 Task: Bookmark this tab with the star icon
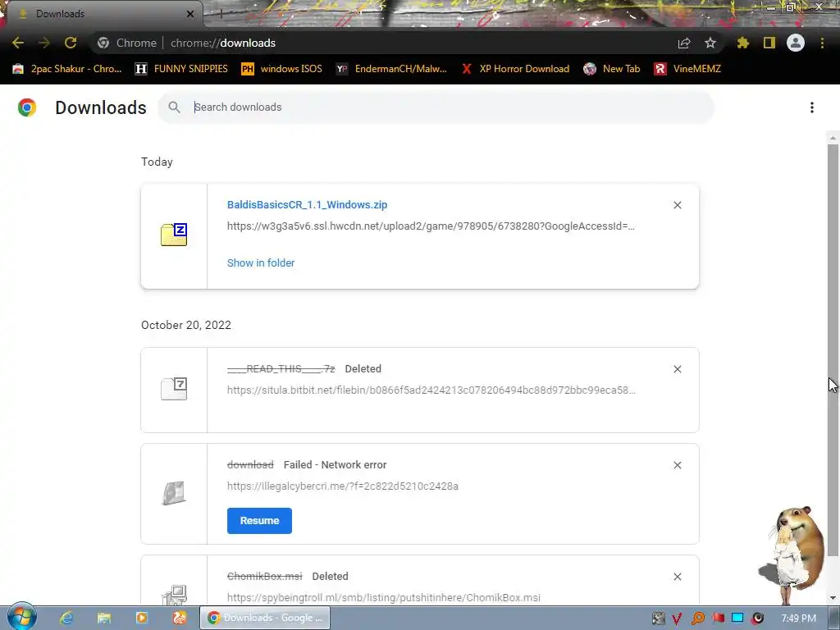pyautogui.click(x=710, y=43)
